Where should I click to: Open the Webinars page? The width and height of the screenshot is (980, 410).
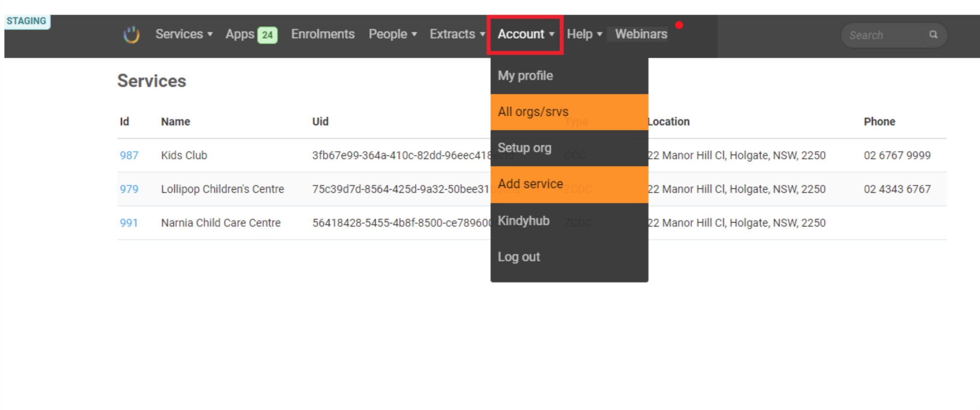tap(641, 34)
